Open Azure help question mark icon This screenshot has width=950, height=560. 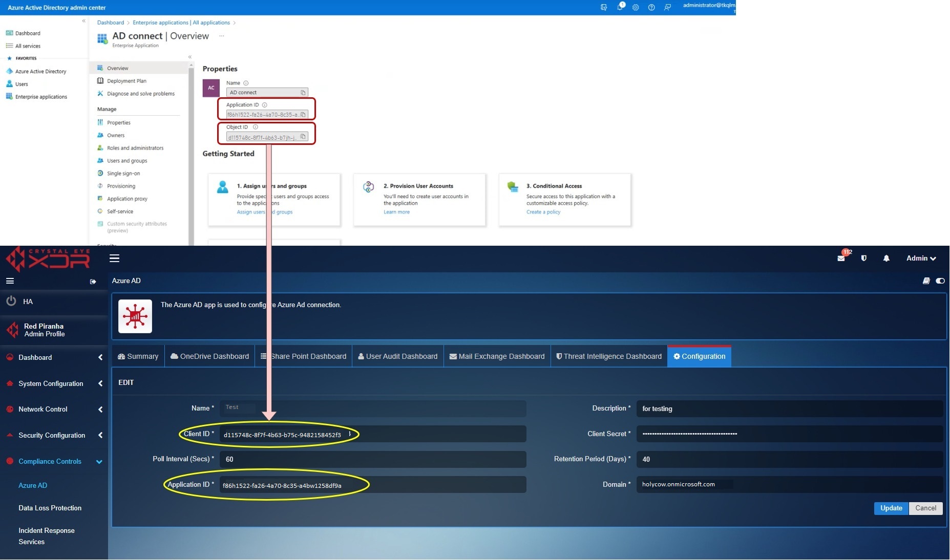click(x=651, y=8)
